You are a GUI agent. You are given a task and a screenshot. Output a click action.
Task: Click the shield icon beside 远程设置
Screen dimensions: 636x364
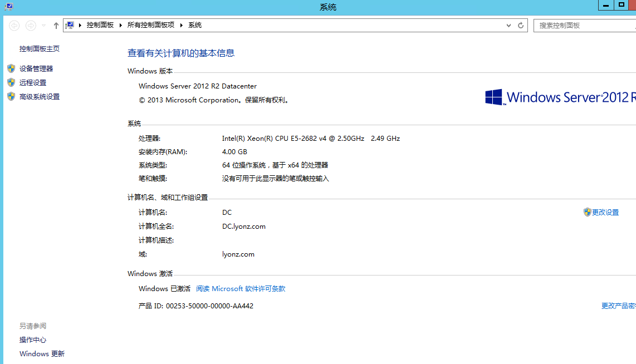click(11, 83)
